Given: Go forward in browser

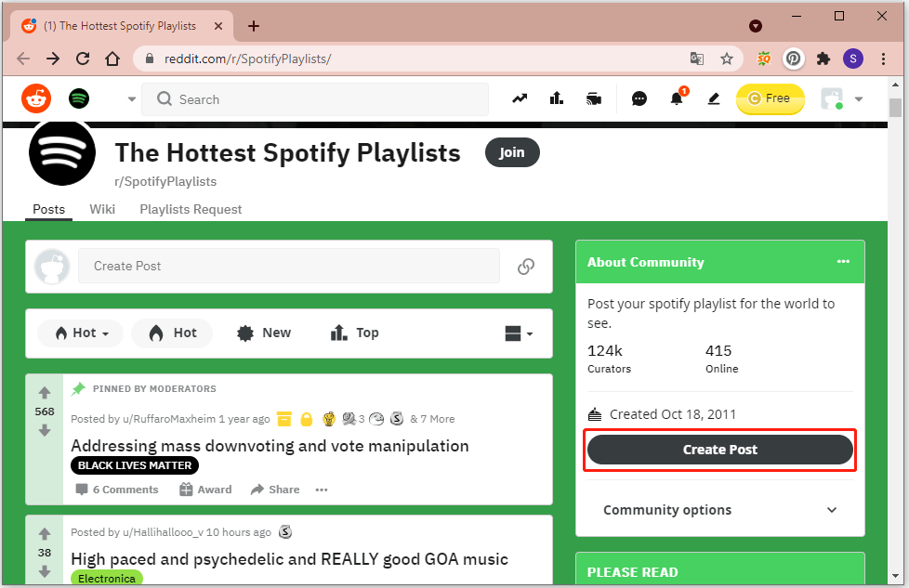Looking at the screenshot, I should [x=53, y=59].
